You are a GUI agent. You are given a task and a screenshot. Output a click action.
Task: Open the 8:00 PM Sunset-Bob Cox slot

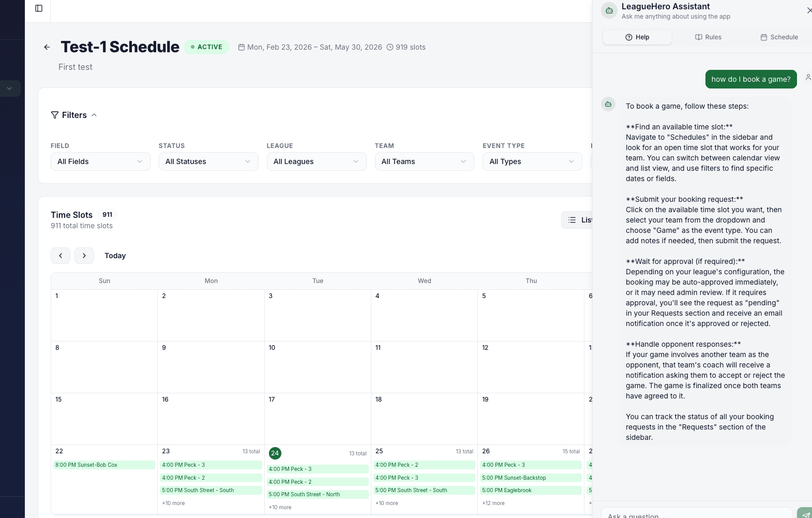click(x=104, y=465)
